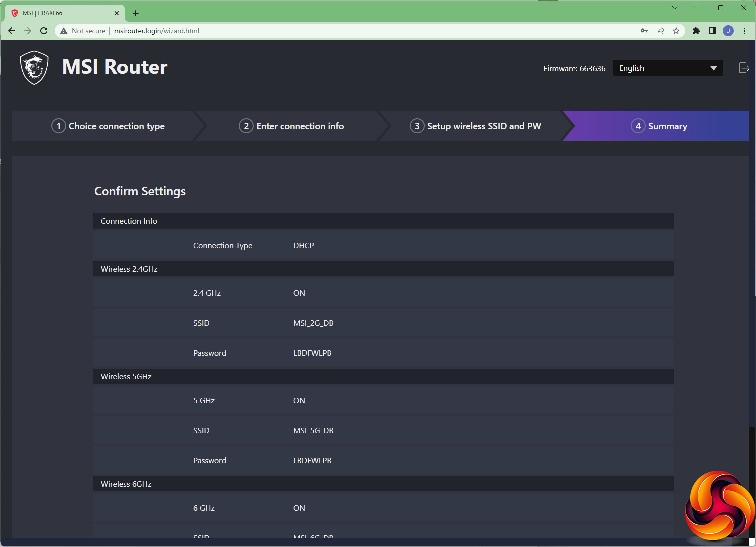Click the Connection Info section header

pos(384,221)
